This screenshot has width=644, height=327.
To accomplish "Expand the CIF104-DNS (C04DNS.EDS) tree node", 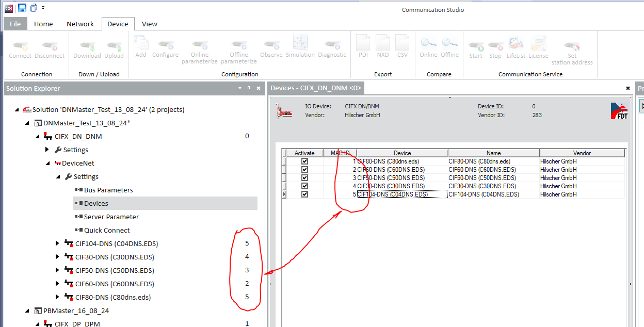I will point(58,243).
